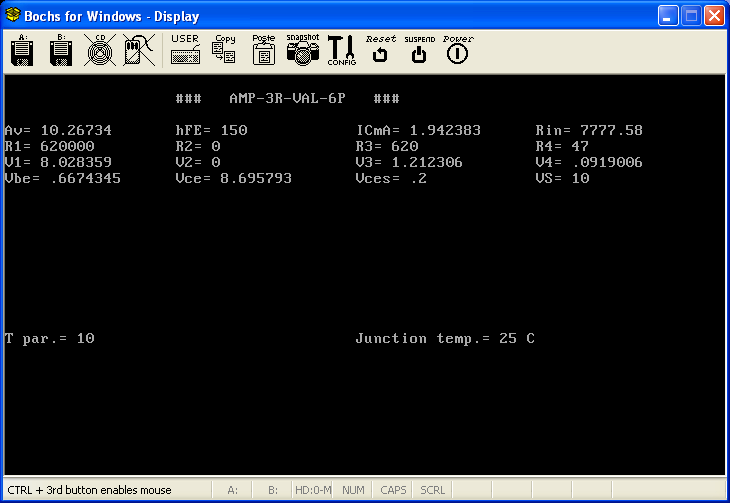Click the Rin= 7777.58 value
Viewport: 730px width, 503px height.
pos(589,130)
